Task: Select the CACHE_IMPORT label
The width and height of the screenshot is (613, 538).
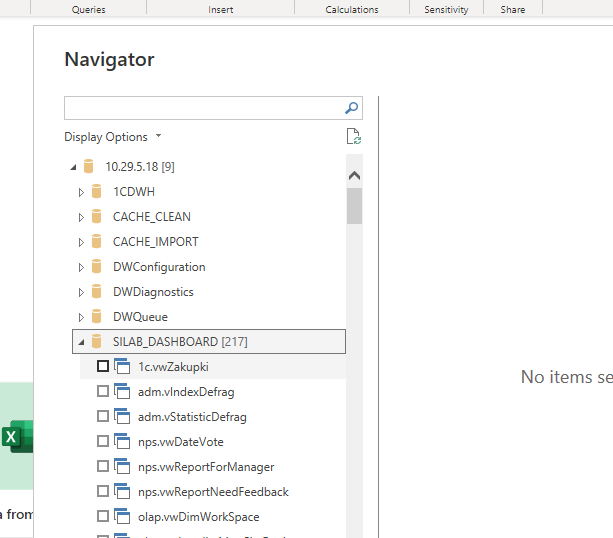Action: coord(156,242)
